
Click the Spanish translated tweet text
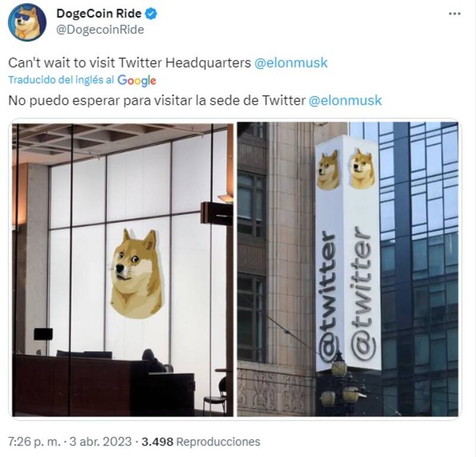[195, 101]
